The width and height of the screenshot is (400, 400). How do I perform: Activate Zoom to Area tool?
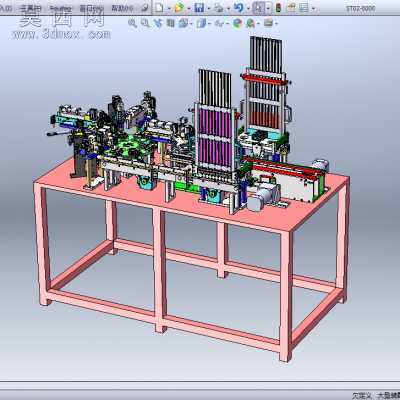pyautogui.click(x=145, y=23)
